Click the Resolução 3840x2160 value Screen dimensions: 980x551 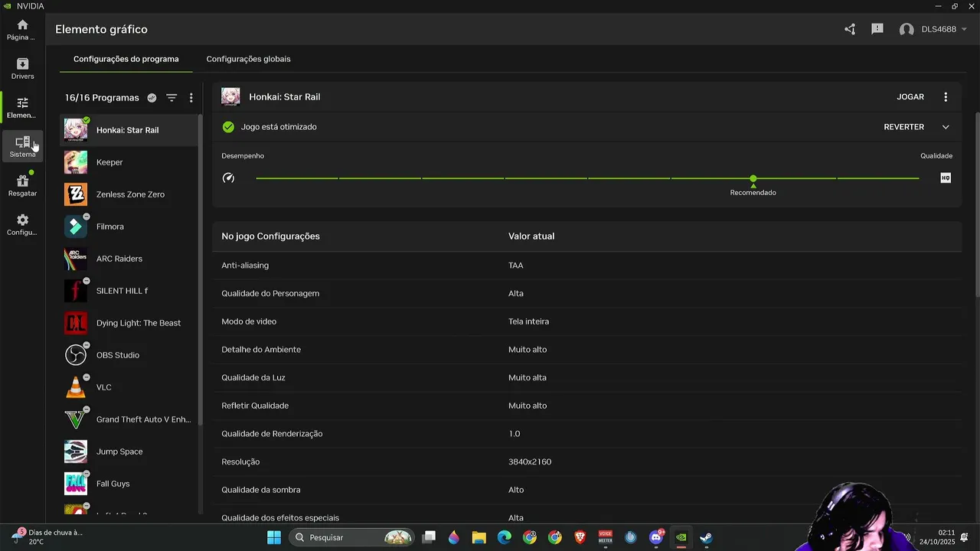tap(530, 462)
